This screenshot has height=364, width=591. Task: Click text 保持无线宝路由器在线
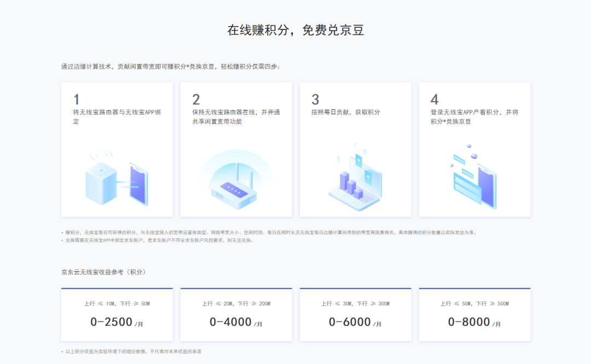click(x=223, y=112)
